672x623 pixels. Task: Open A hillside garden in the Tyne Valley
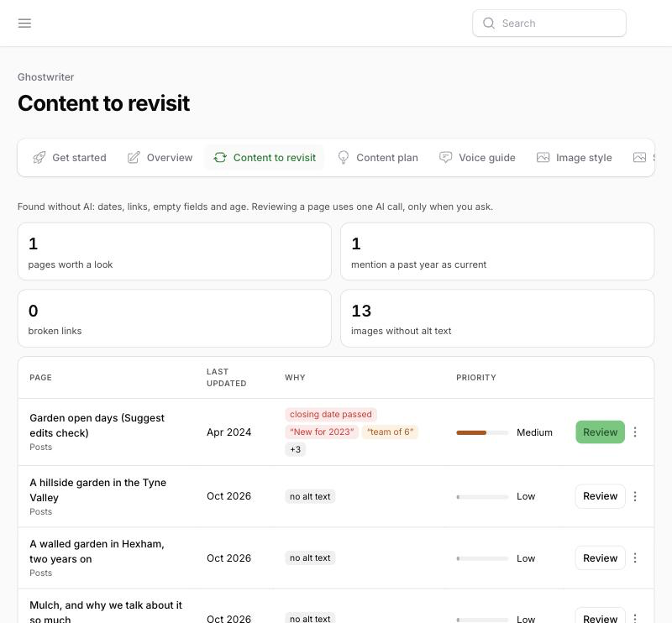[x=97, y=490]
